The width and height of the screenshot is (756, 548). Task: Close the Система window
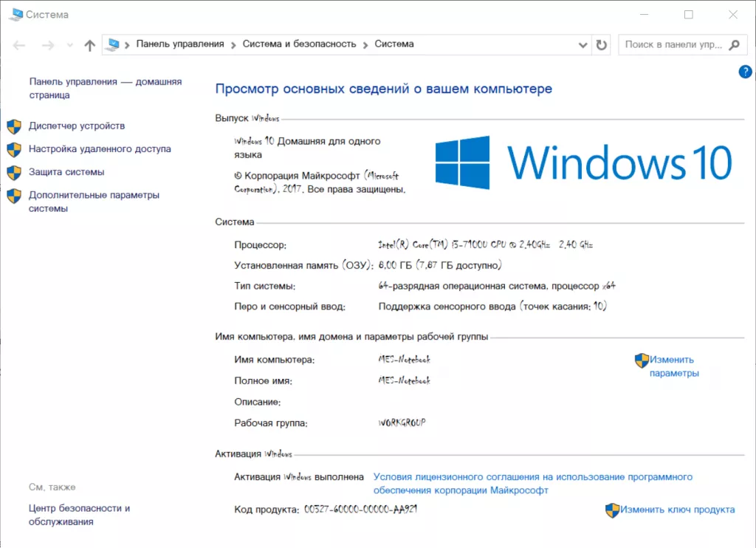[733, 15]
